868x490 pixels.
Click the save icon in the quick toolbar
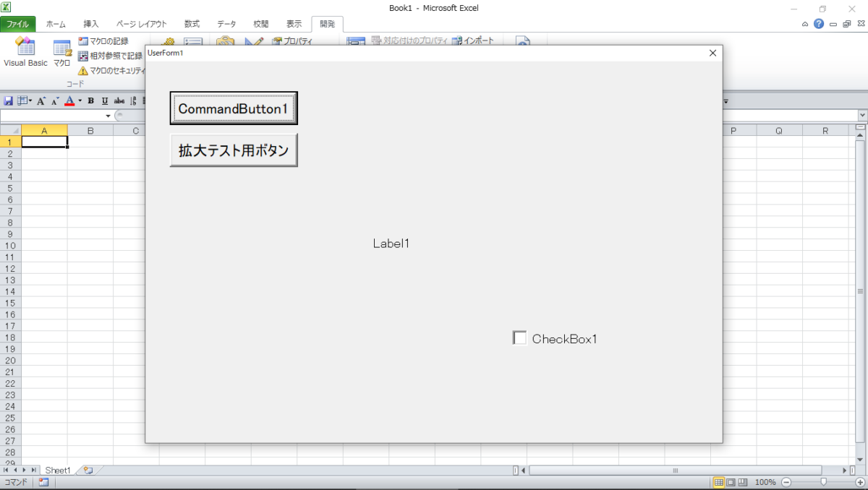coord(9,101)
